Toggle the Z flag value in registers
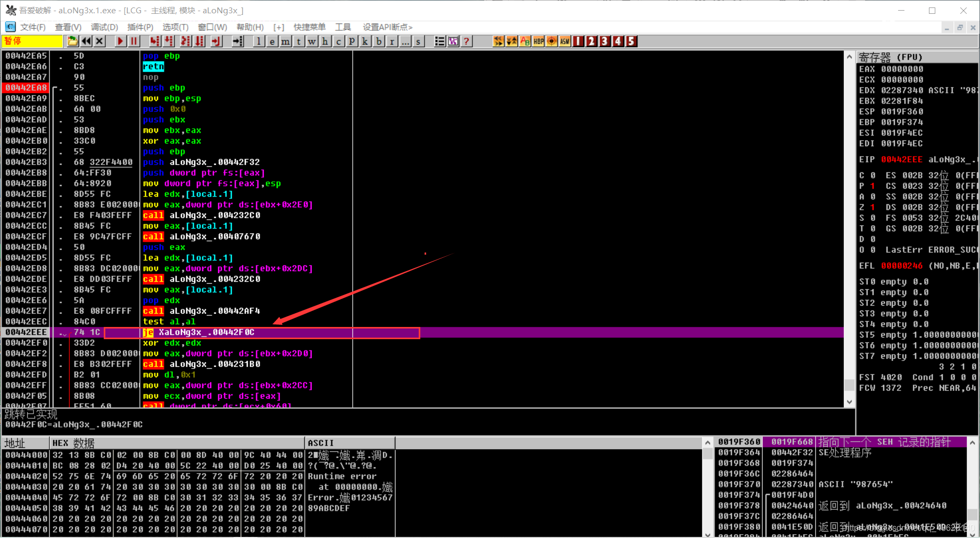980x538 pixels. [873, 207]
